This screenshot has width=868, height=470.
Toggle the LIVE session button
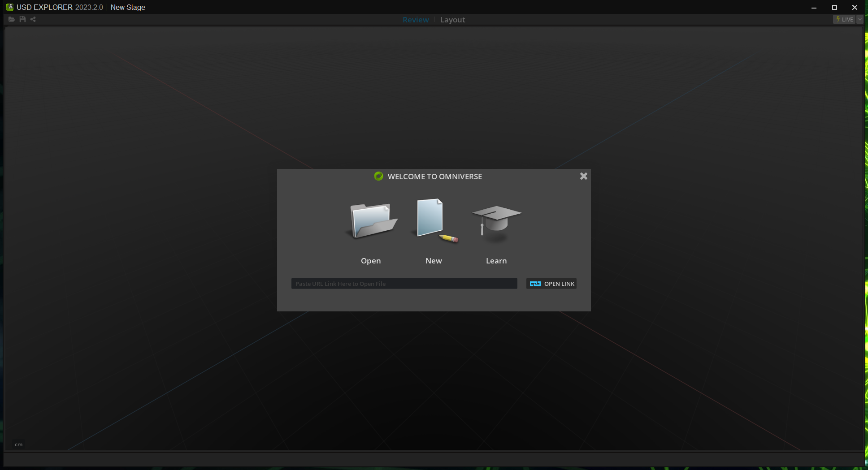pos(844,19)
